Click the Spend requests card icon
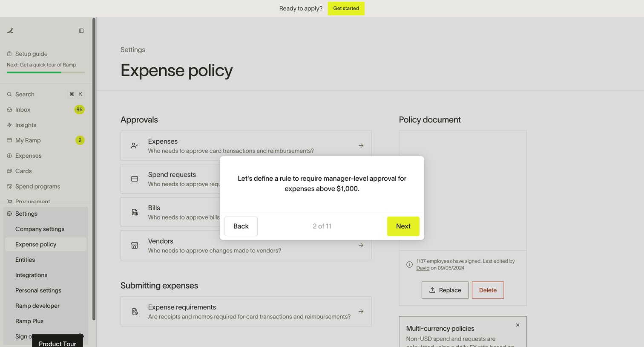Image resolution: width=644 pixels, height=347 pixels. [x=135, y=179]
